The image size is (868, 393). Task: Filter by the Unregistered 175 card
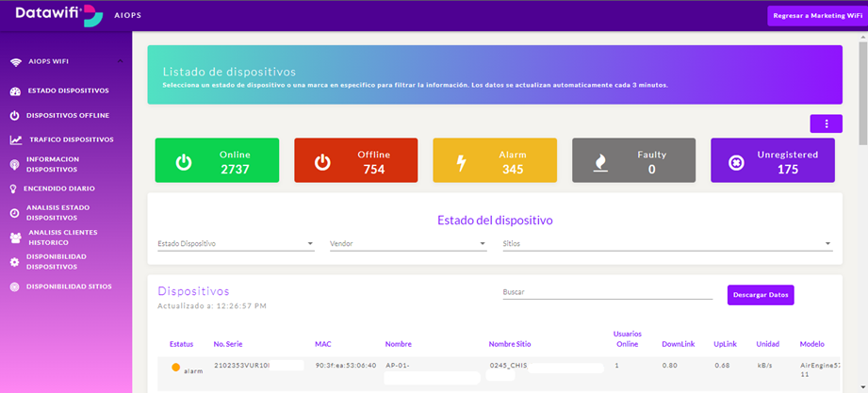point(773,160)
